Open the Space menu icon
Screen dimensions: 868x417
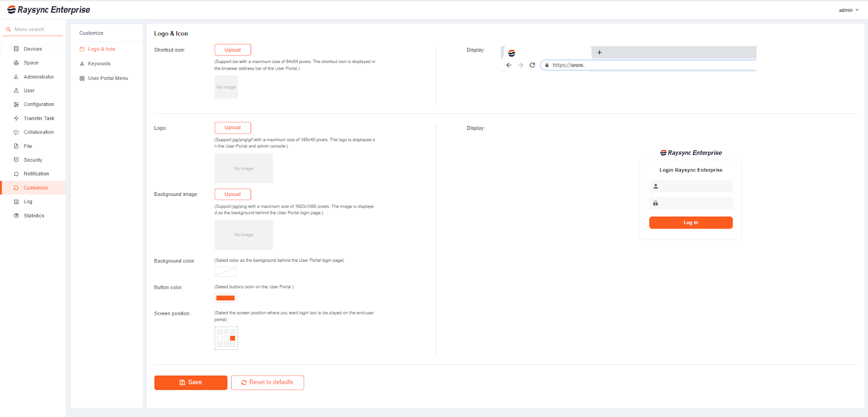(x=16, y=63)
